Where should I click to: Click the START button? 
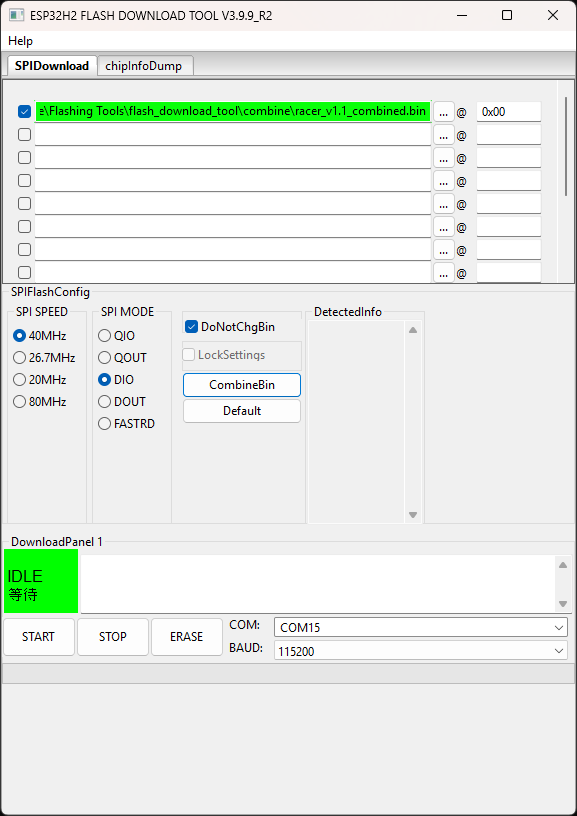click(39, 636)
